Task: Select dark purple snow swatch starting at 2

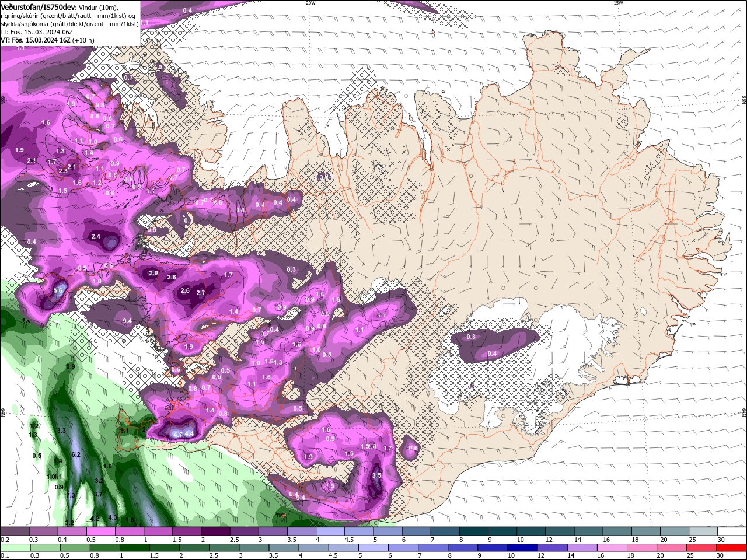Action: [x=215, y=531]
